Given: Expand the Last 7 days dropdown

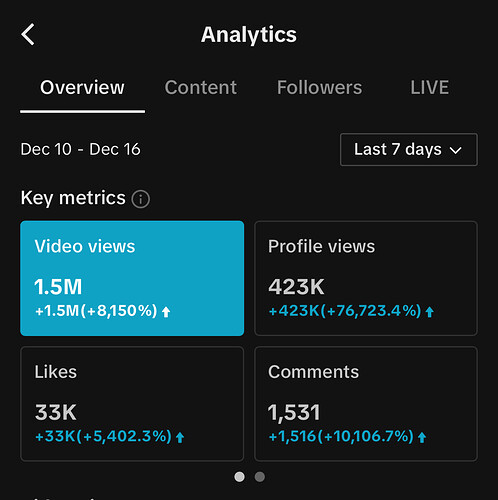Looking at the screenshot, I should (x=409, y=150).
